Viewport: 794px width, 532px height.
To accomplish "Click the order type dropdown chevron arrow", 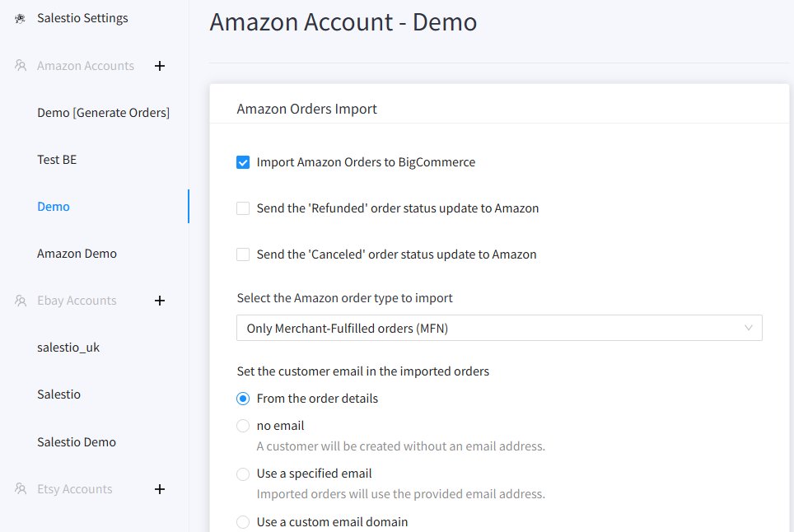I will (x=748, y=329).
